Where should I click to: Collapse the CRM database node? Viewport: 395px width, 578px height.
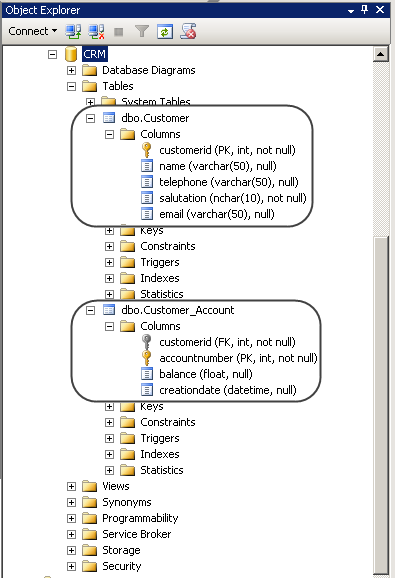52,55
